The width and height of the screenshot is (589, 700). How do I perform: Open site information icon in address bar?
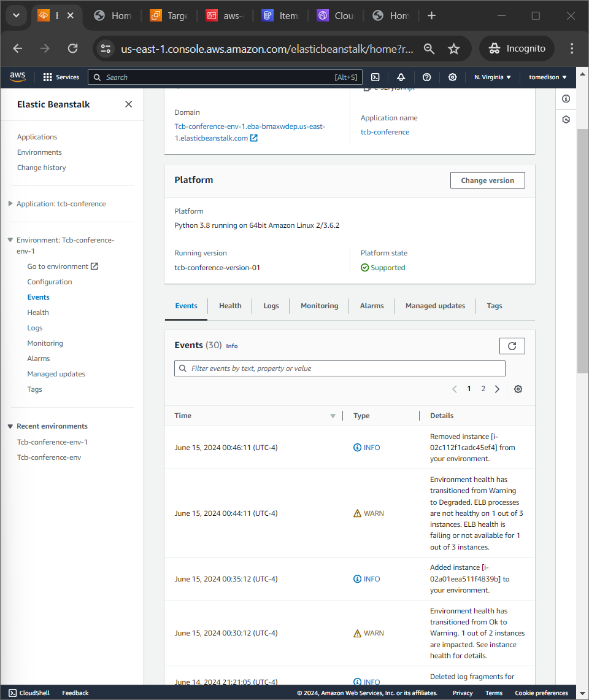(106, 49)
